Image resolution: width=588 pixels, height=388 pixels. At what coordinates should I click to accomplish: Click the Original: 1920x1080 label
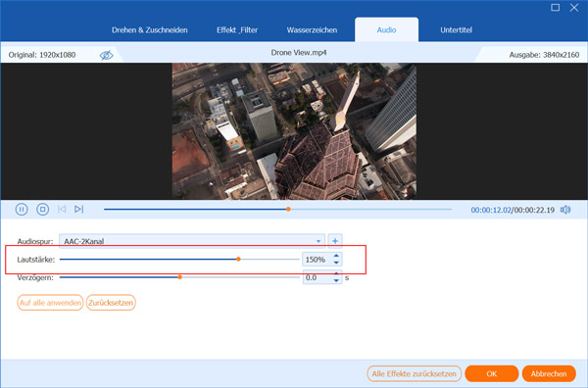(x=42, y=55)
